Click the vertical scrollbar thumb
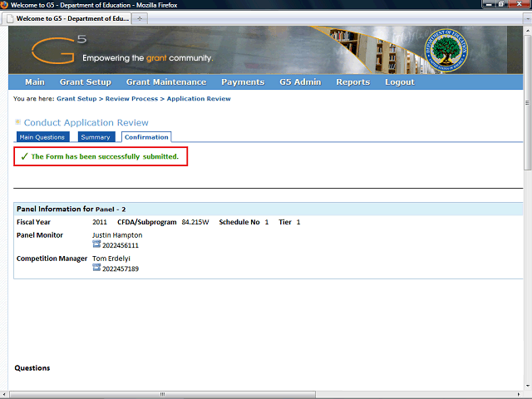Viewport: 532px width, 399px height. point(527,102)
